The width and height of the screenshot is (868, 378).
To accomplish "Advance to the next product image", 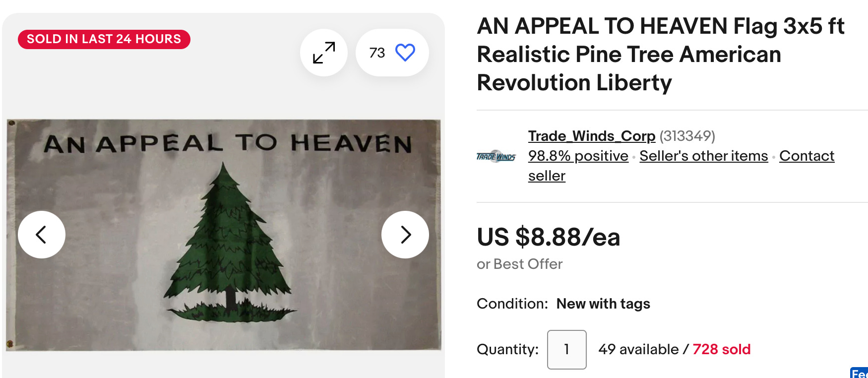I will tap(405, 235).
